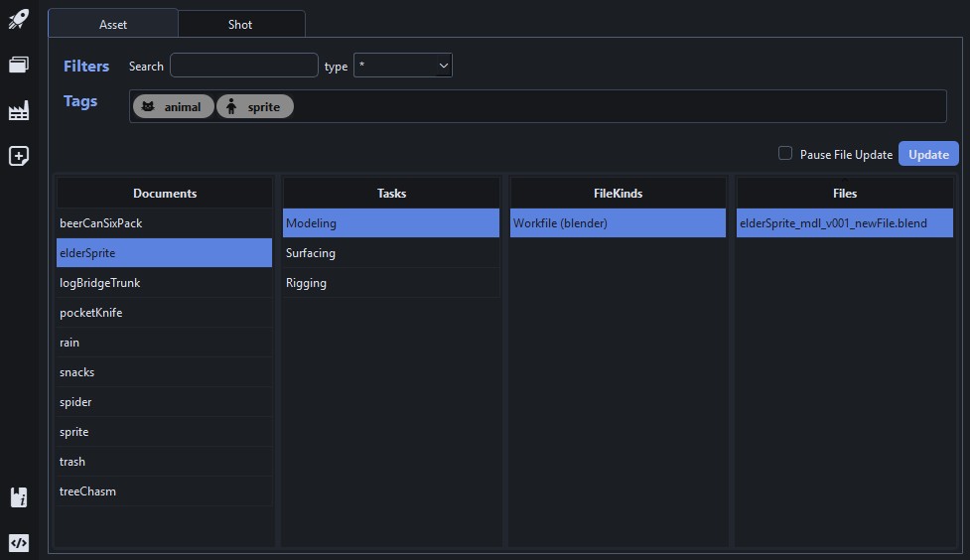The image size is (970, 560).
Task: Open the code brackets sidebar icon
Action: tap(19, 543)
